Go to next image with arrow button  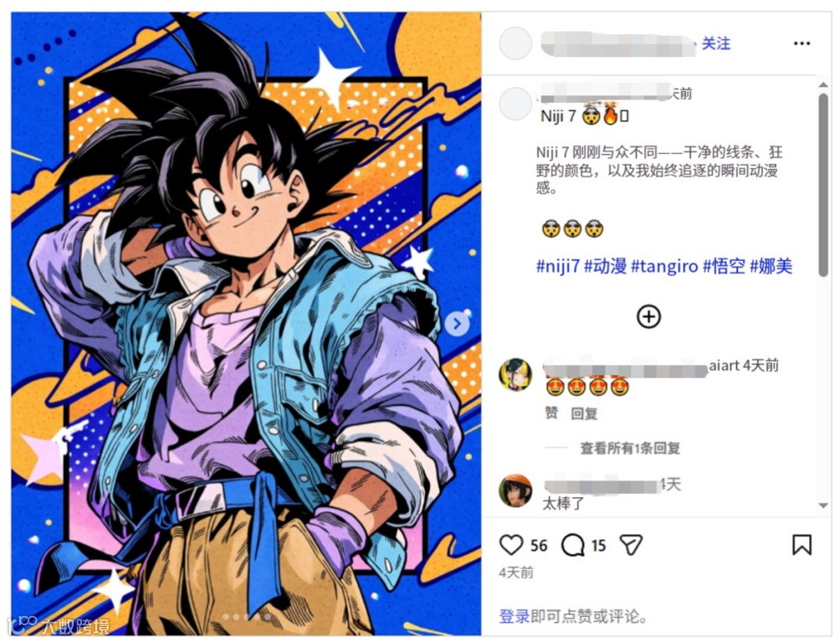click(457, 324)
